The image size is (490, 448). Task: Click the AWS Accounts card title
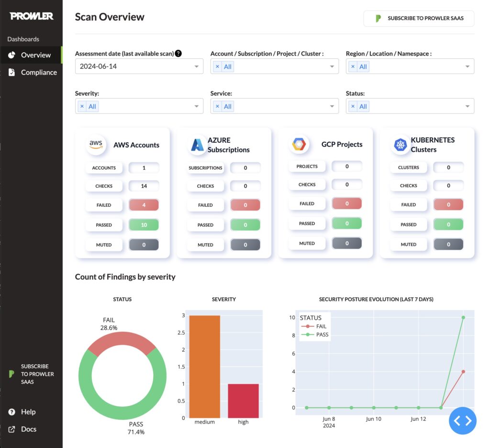(136, 145)
